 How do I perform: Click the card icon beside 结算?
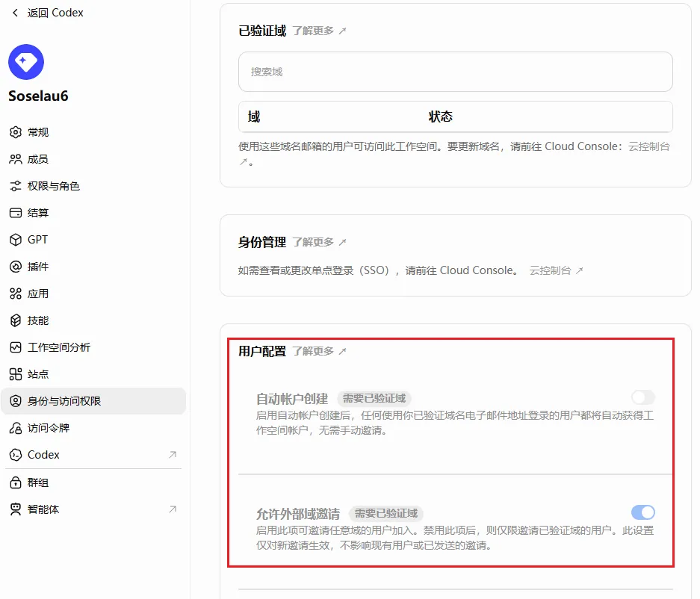(x=16, y=213)
